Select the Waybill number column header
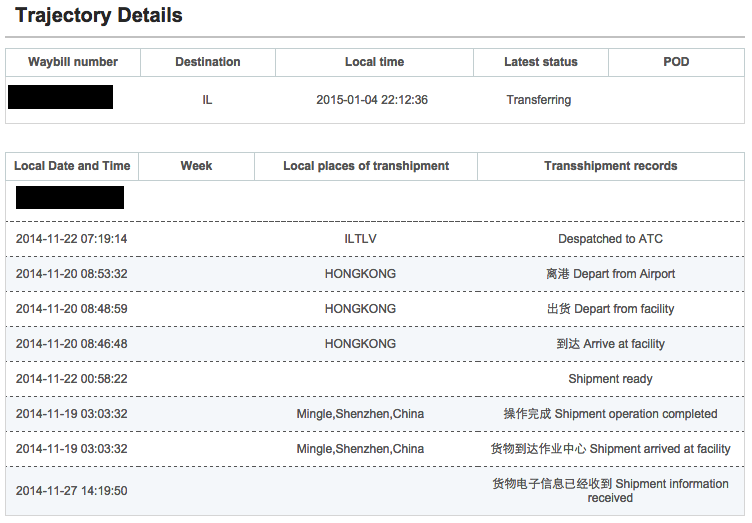The height and width of the screenshot is (523, 752). coord(73,62)
